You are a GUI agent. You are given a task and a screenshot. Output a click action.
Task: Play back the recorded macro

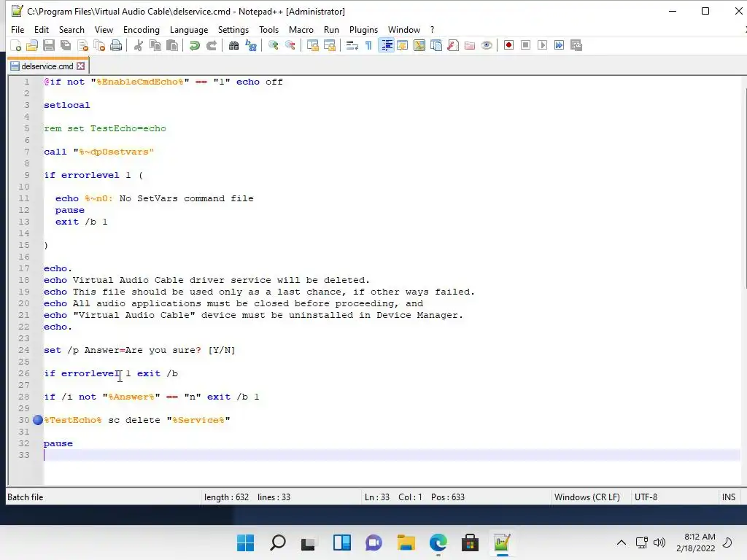click(542, 45)
